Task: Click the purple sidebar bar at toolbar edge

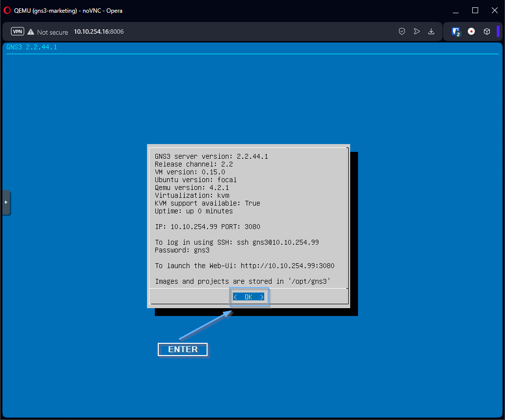Action: click(498, 31)
